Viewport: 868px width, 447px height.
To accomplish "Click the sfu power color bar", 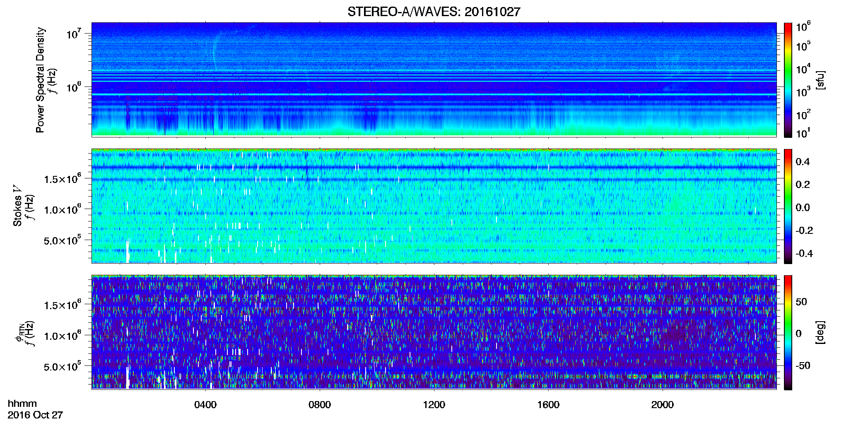I will coord(788,80).
